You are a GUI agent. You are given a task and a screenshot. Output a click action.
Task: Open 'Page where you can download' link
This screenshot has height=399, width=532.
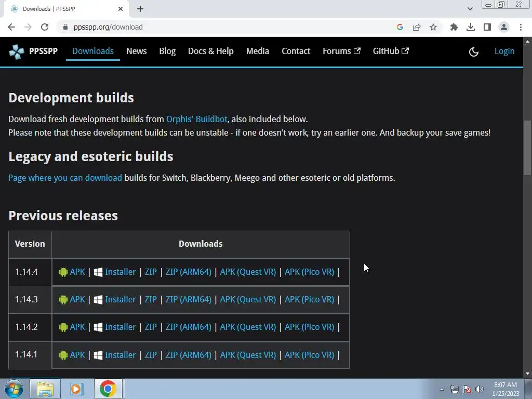coord(65,178)
